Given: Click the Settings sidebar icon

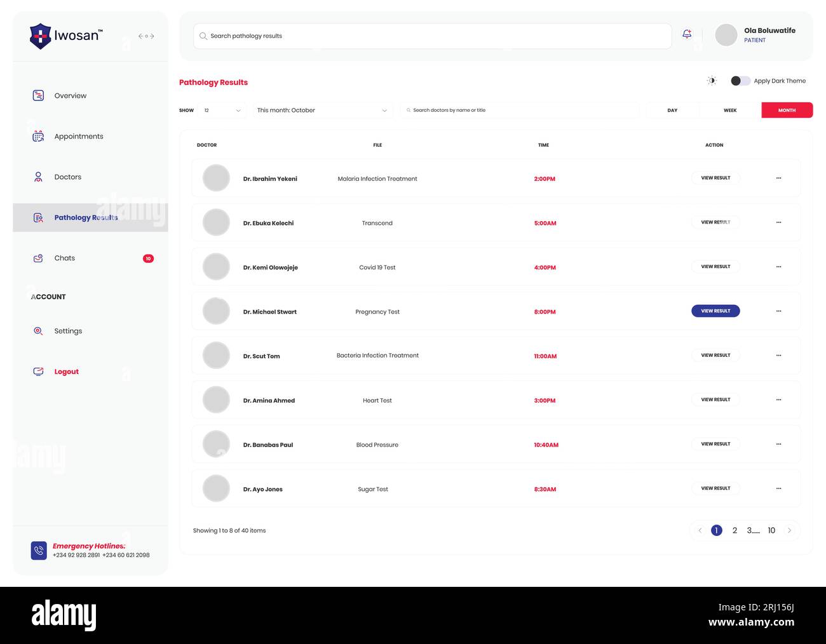Looking at the screenshot, I should [x=38, y=331].
